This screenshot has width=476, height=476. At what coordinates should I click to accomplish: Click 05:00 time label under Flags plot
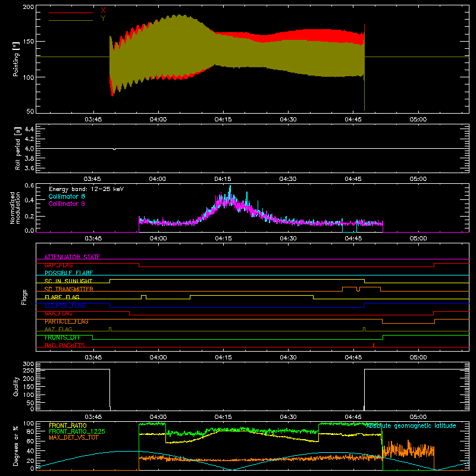[418, 358]
